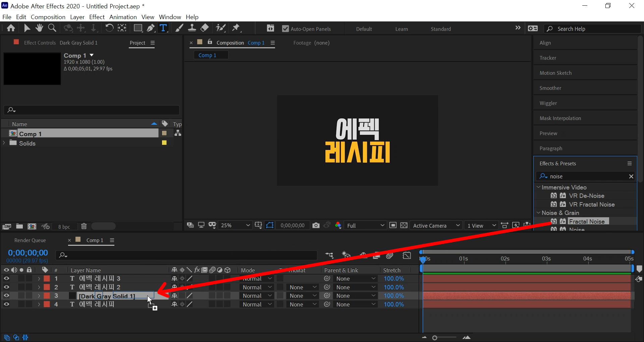
Task: Expand the Solids folder in Project panel
Action: point(4,143)
